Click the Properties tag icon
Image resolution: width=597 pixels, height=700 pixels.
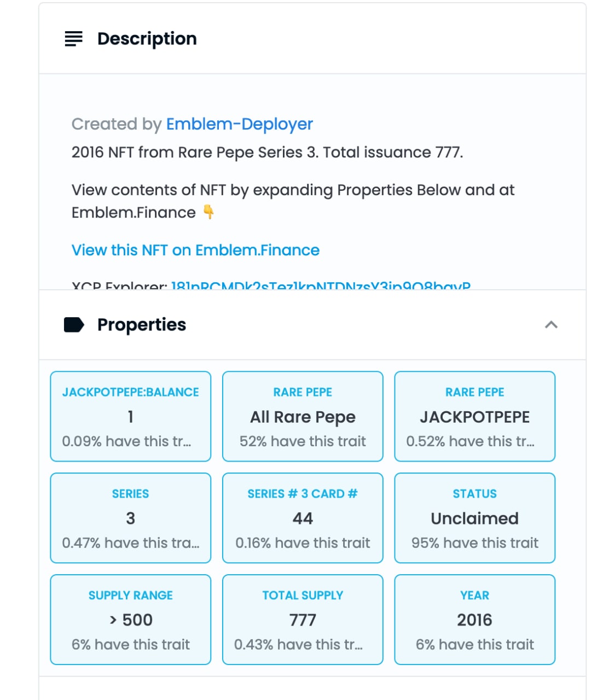click(x=74, y=325)
